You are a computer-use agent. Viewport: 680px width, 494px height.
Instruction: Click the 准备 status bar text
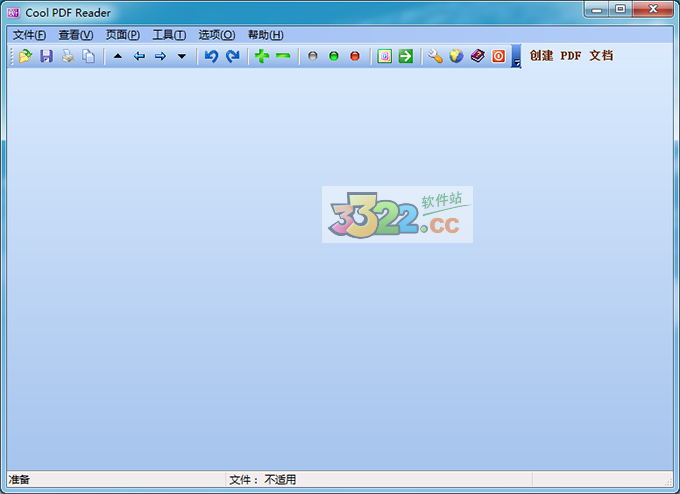(19, 479)
